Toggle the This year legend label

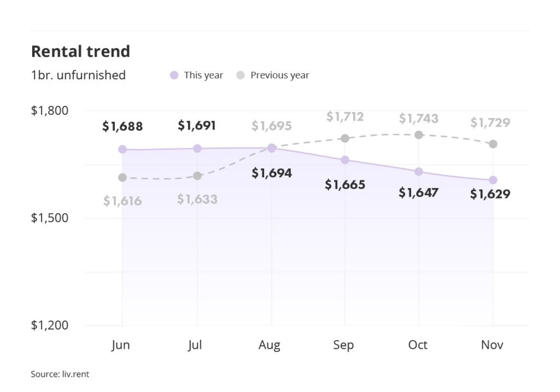[203, 75]
